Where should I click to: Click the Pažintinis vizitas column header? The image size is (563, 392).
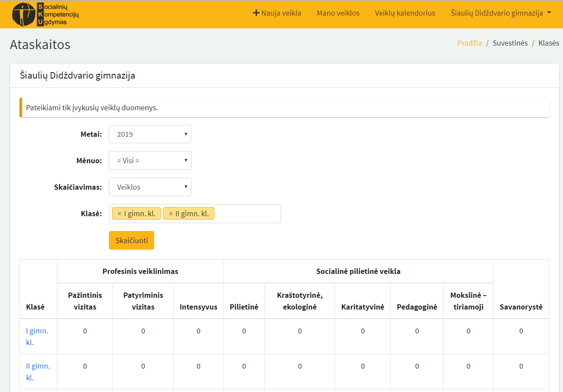point(85,301)
